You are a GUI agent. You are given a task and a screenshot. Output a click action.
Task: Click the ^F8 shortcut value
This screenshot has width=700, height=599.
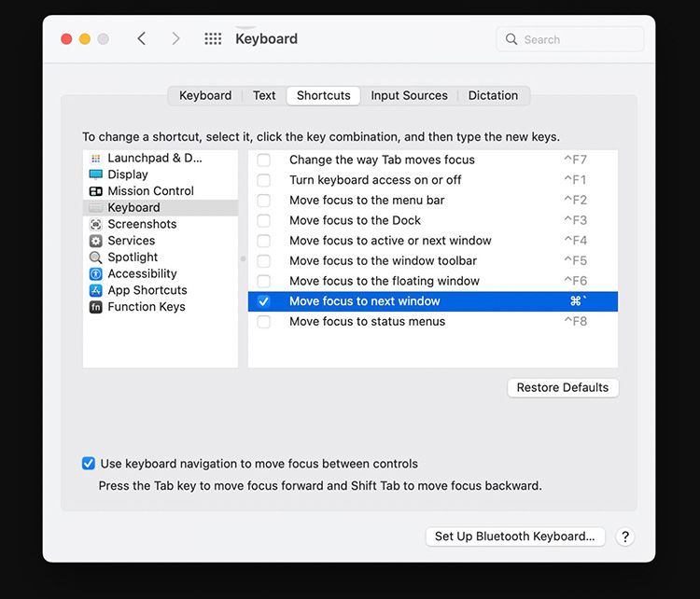576,321
